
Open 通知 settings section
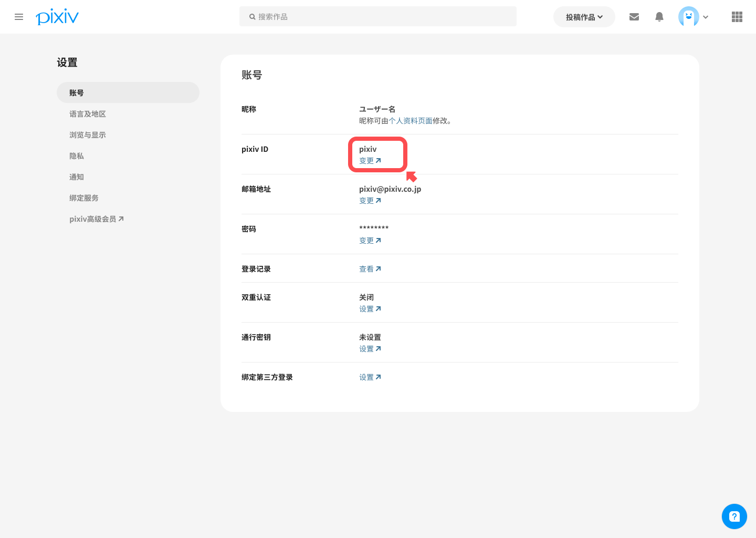(77, 177)
